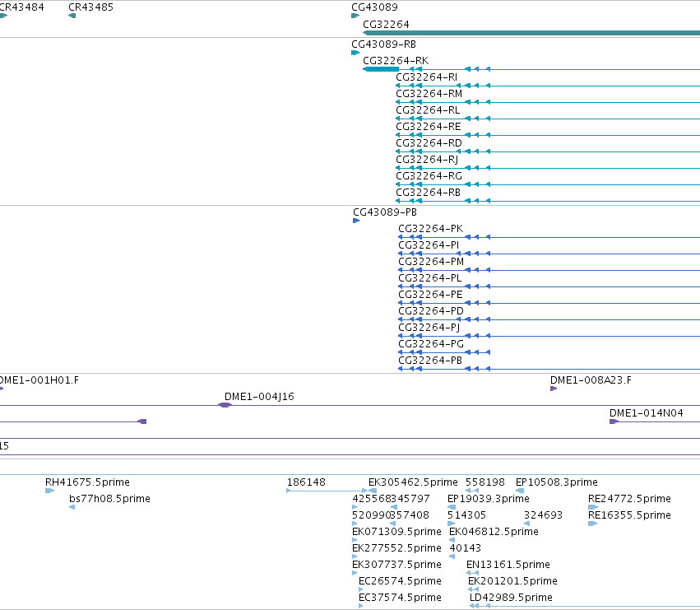Image resolution: width=700 pixels, height=610 pixels.
Task: Select EST EK307737.5prime
Action: coord(396,565)
